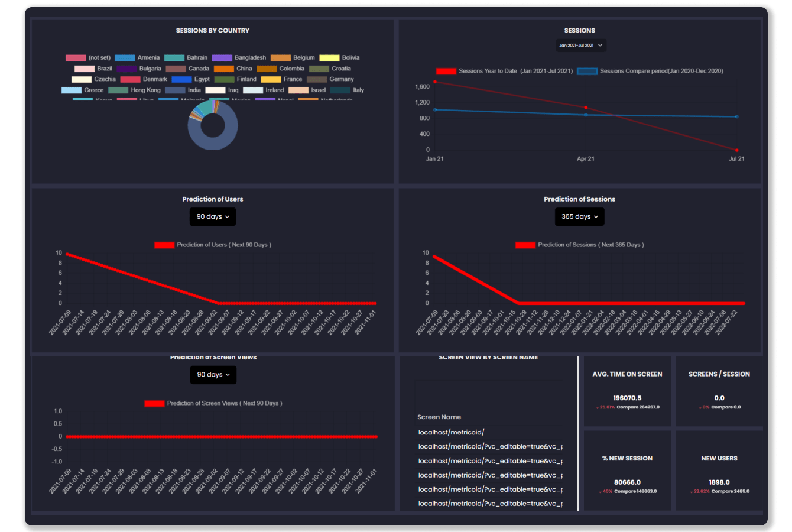Click the Egypt blue legend swatch
This screenshot has width=792, height=532.
pos(181,79)
